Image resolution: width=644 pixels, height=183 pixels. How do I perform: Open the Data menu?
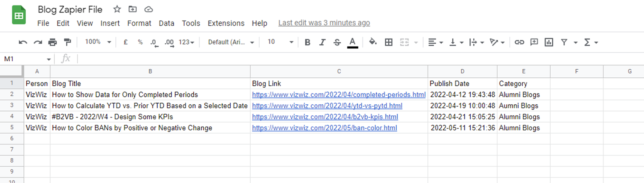166,23
